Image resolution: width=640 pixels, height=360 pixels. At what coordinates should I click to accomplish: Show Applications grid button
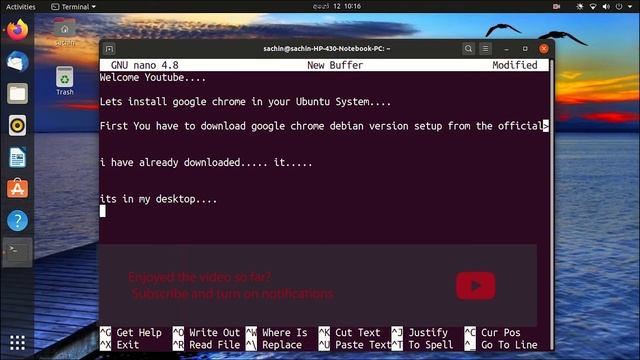click(x=17, y=342)
